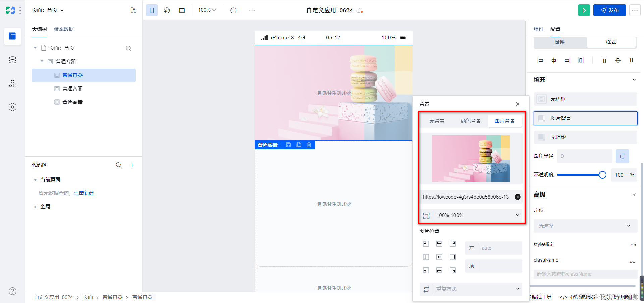Clear the background image URL
This screenshot has width=644, height=303.
point(518,197)
